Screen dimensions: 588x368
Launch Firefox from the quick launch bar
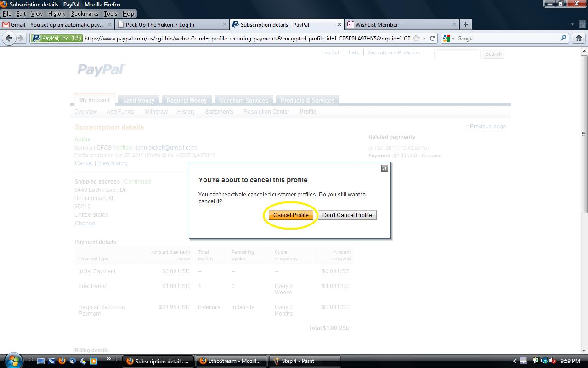[x=62, y=361]
